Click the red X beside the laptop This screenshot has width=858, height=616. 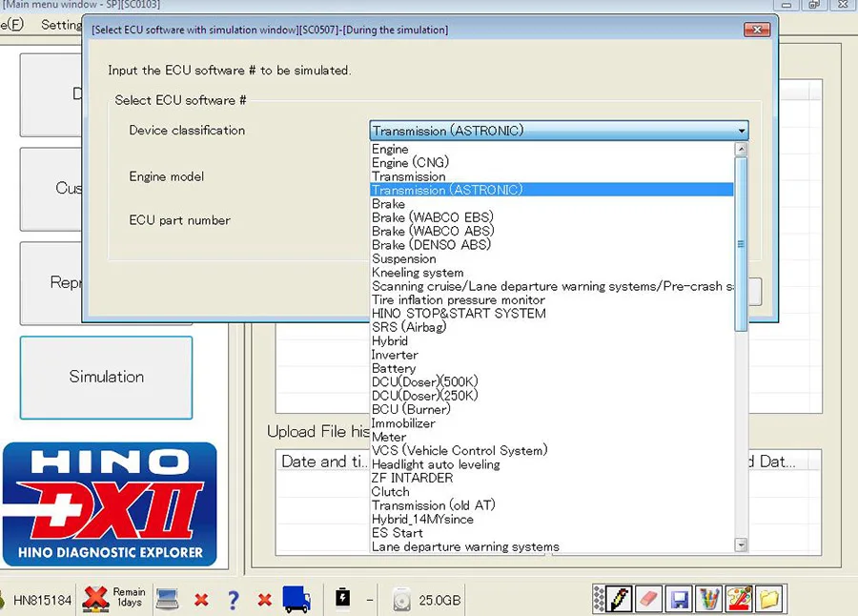pyautogui.click(x=201, y=600)
